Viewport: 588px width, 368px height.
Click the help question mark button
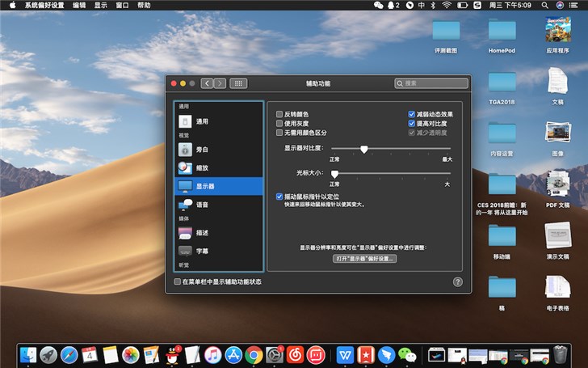[457, 281]
